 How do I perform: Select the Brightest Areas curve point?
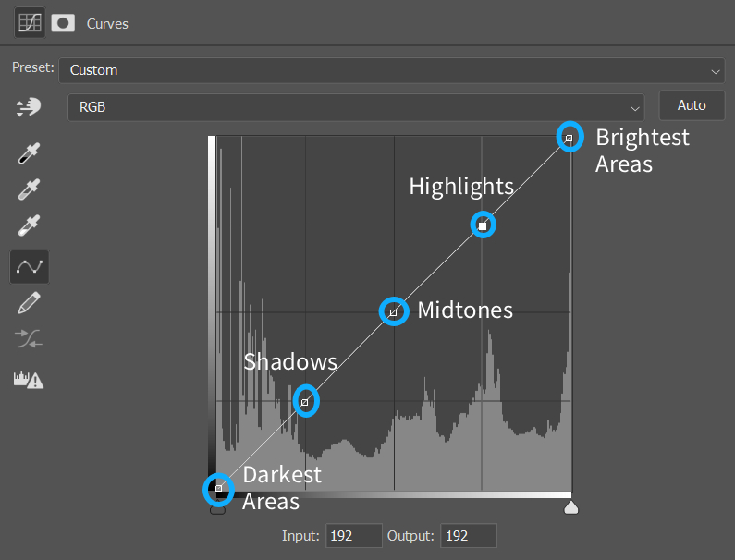point(570,139)
